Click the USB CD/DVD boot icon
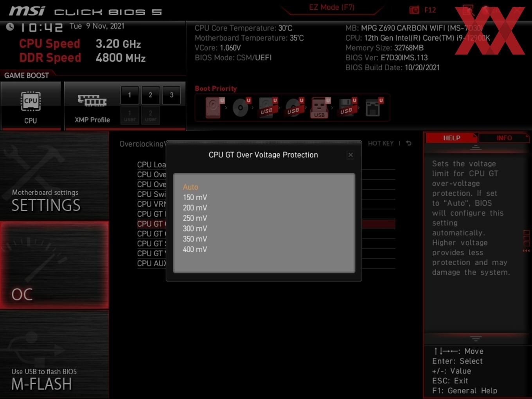 pos(294,107)
